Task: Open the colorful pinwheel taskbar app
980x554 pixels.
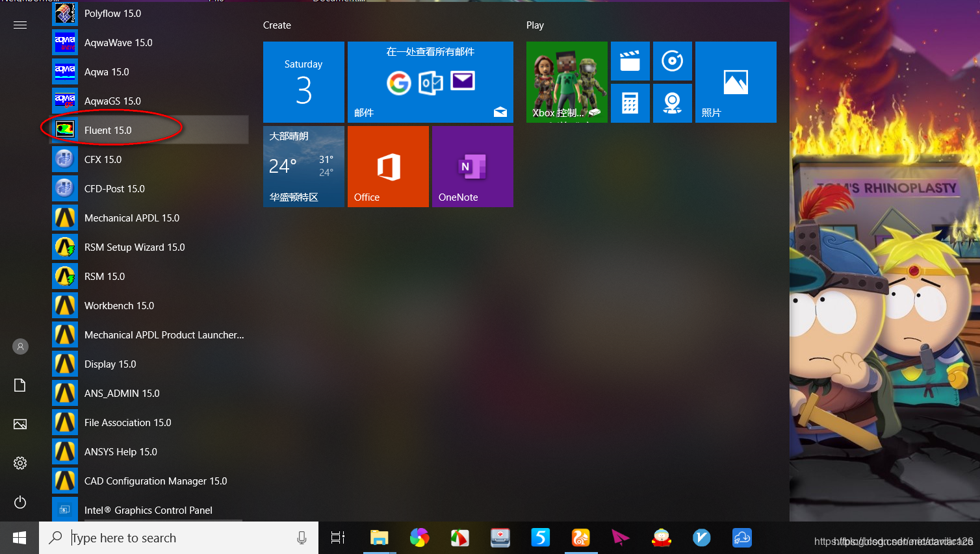Action: pos(420,538)
